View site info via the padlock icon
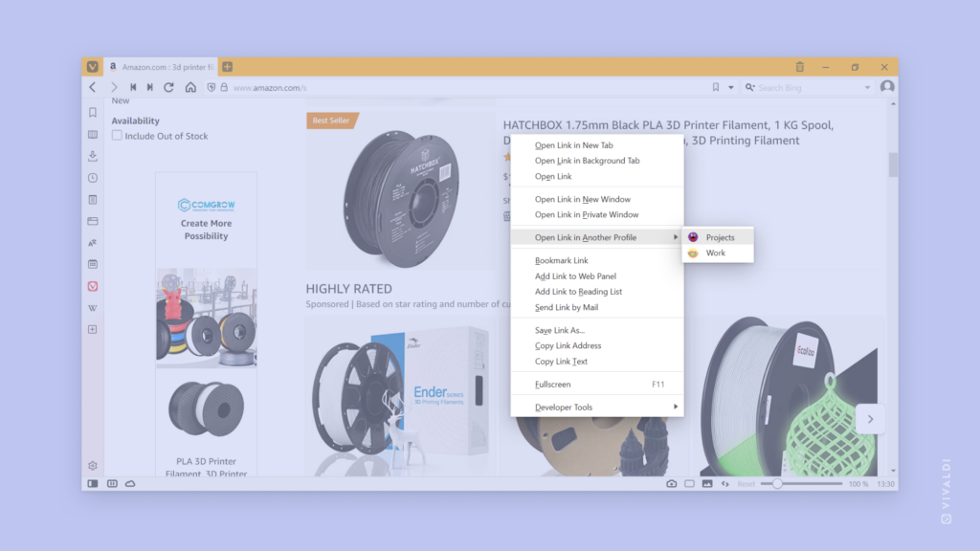The image size is (980, 551). coord(224,87)
